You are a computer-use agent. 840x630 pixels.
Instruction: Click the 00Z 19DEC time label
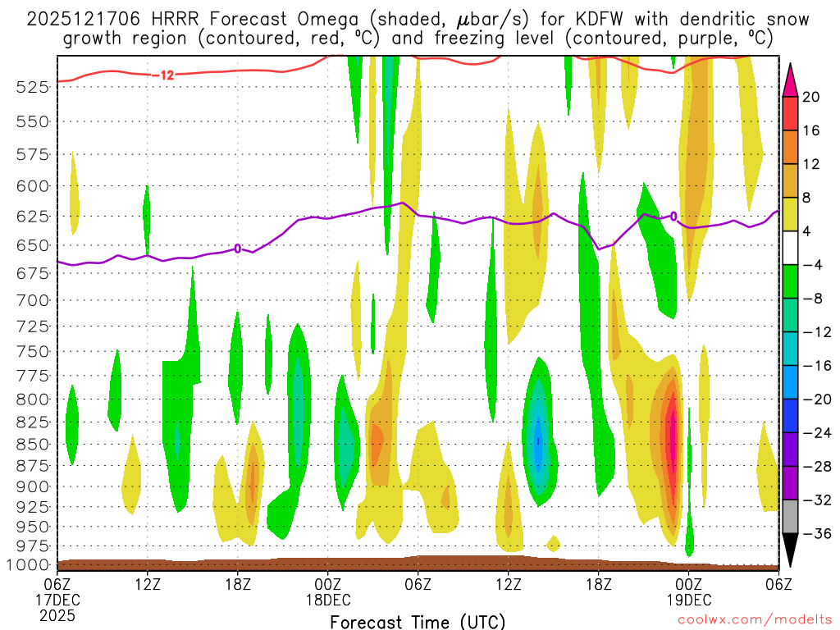(689, 591)
